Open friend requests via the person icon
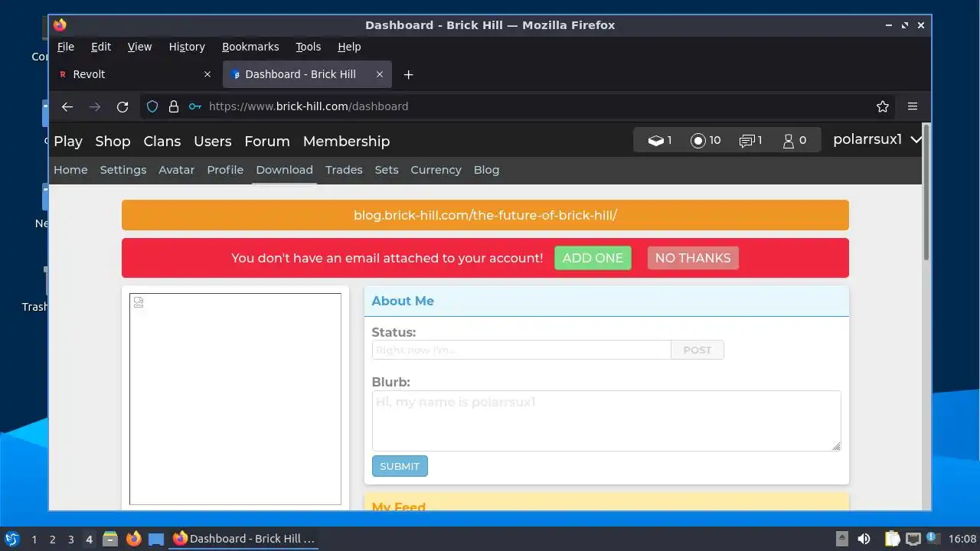The height and width of the screenshot is (551, 980). 789,141
